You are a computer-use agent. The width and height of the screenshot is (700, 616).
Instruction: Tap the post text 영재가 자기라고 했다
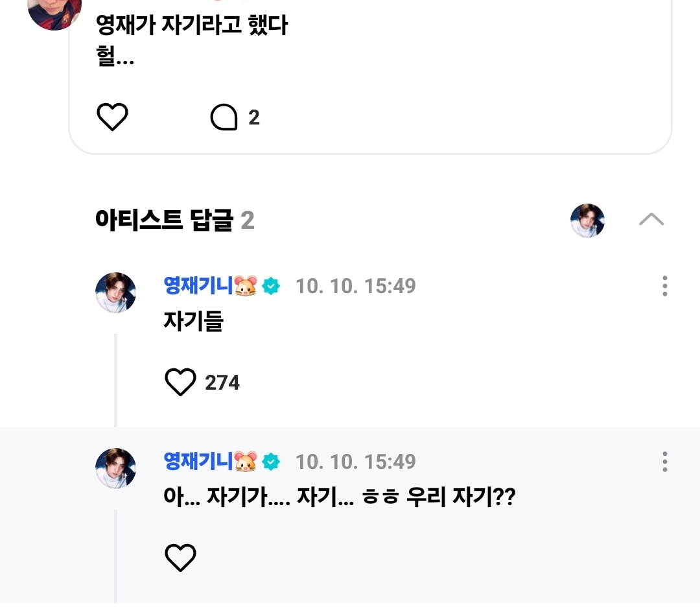pos(192,26)
